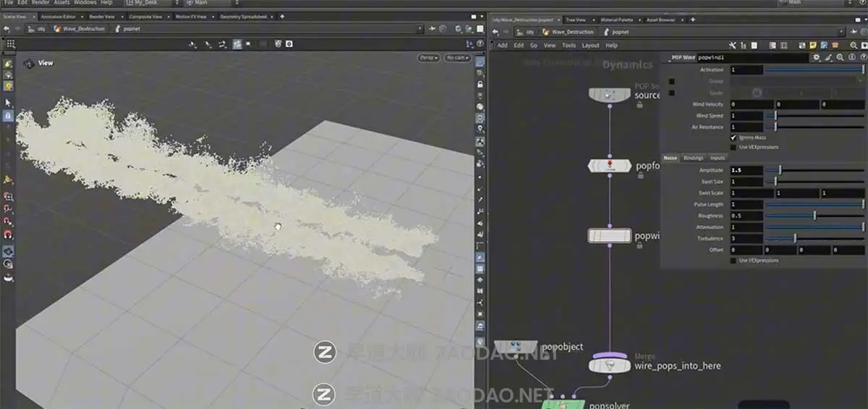Adjust the Roughness slider

click(x=815, y=216)
